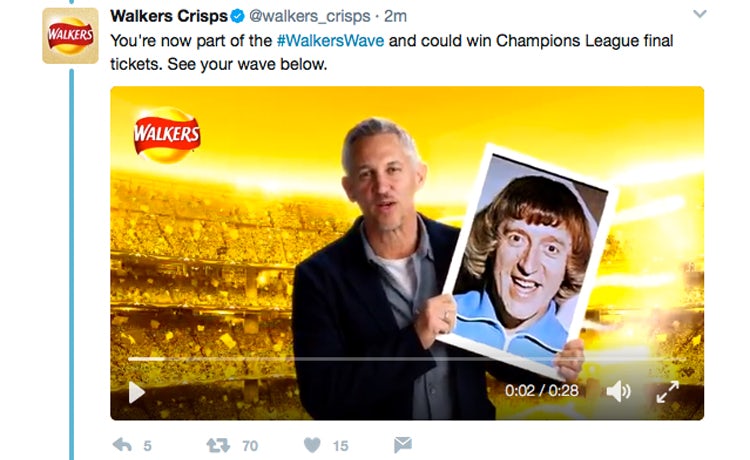Click the 0:02 / 0:28 time display

[541, 391]
